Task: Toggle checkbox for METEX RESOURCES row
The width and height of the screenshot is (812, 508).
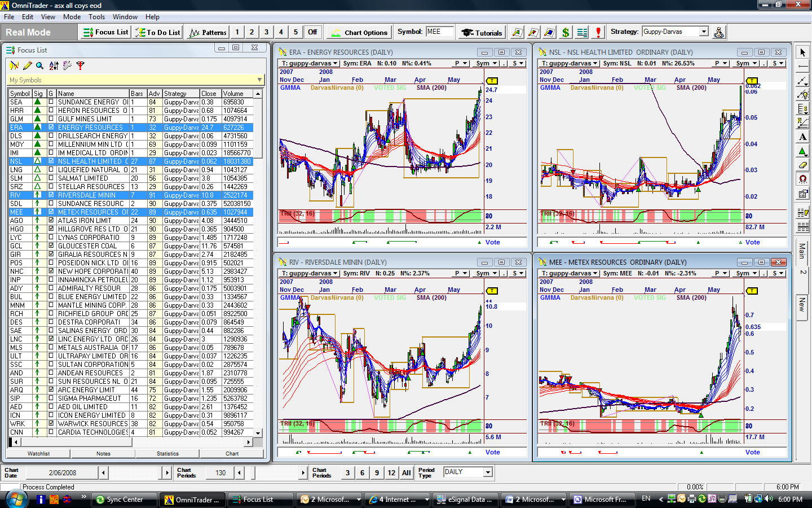Action: (x=51, y=212)
